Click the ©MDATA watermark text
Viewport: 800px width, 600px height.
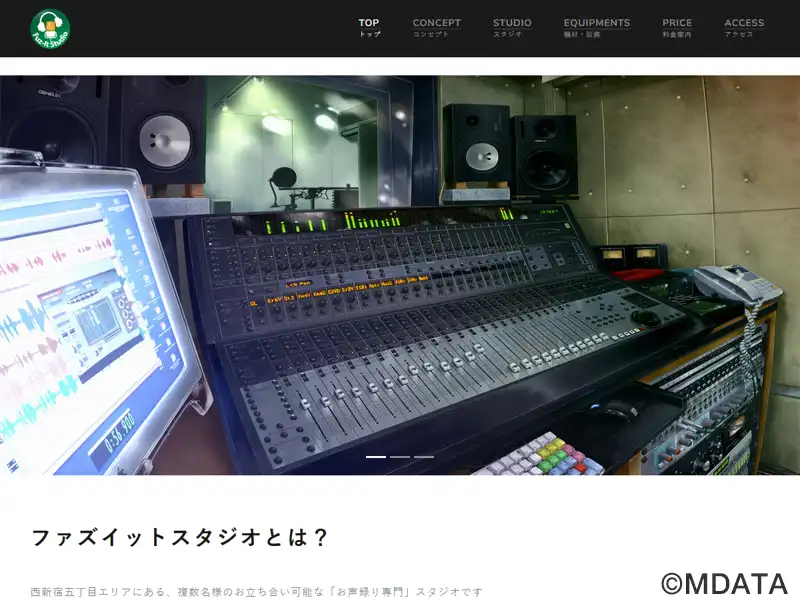pyautogui.click(x=724, y=584)
